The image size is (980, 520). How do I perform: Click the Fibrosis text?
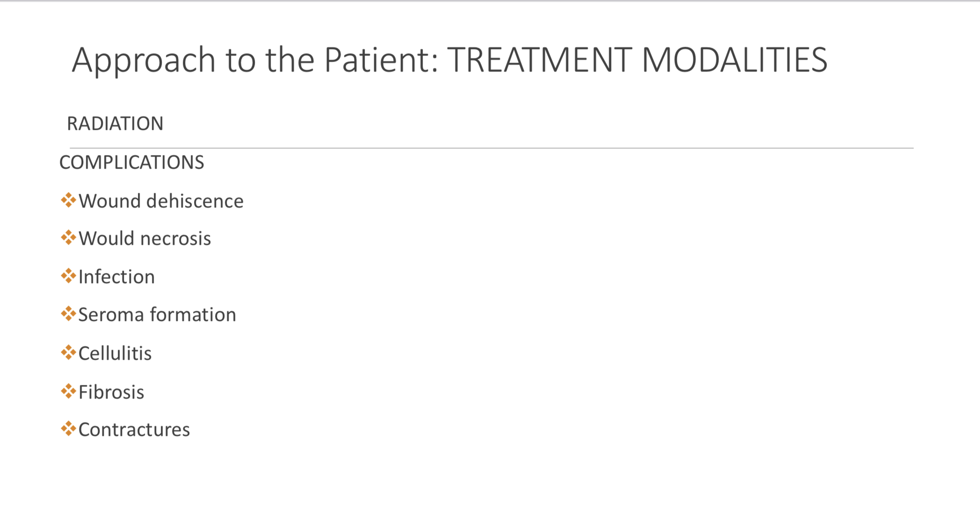pos(111,392)
